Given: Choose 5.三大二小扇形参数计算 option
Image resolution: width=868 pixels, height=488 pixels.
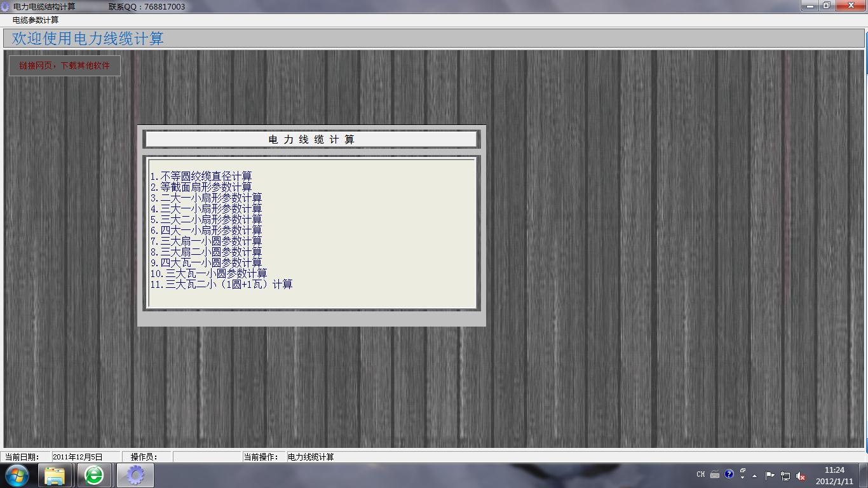Looking at the screenshot, I should [x=206, y=219].
